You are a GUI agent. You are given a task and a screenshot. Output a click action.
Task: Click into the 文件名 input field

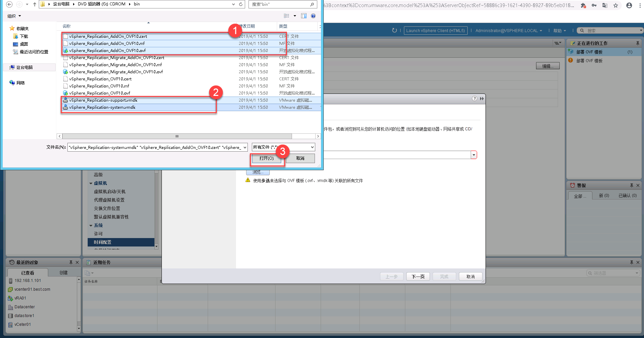point(155,147)
